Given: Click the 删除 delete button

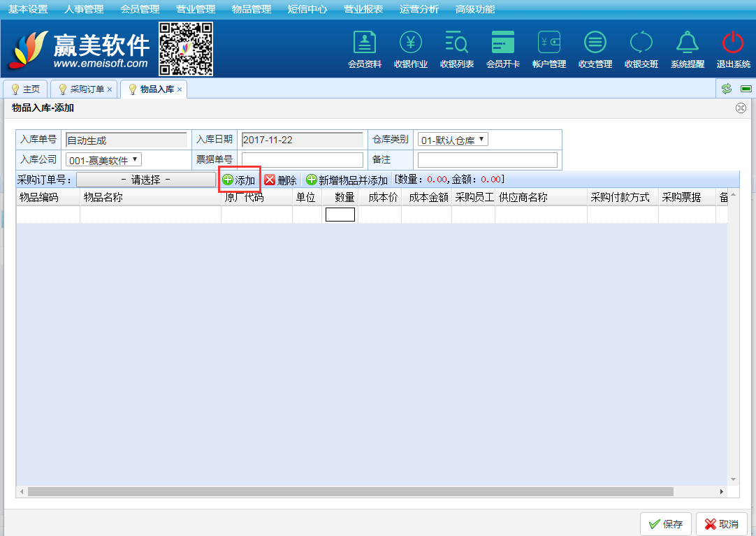Looking at the screenshot, I should (281, 180).
